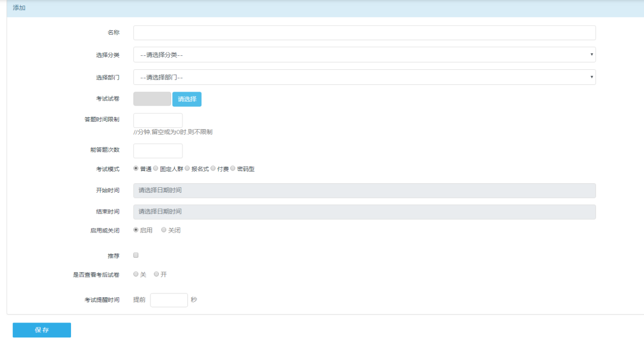Choose the 付费 paid exam mode
The image size is (644, 342).
[x=213, y=168]
